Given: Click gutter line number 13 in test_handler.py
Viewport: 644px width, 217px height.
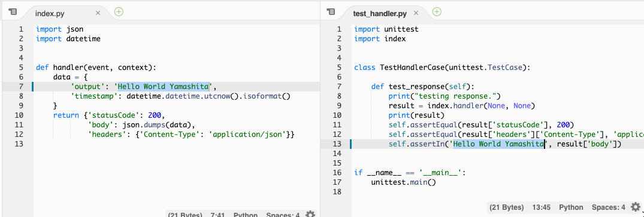Looking at the screenshot, I should pos(337,144).
